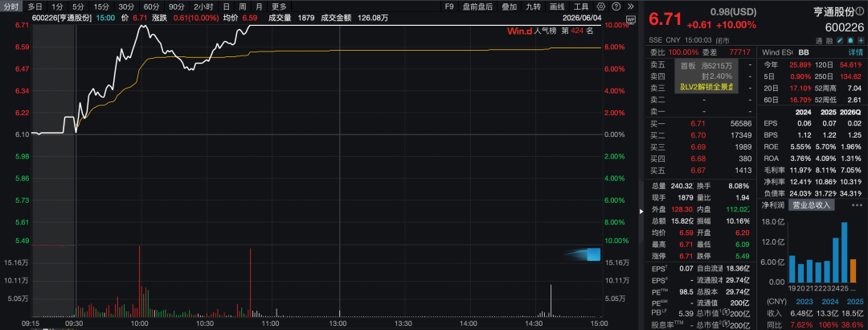
Task: Click the orange 2026 revenue bar
Action: coord(853,270)
